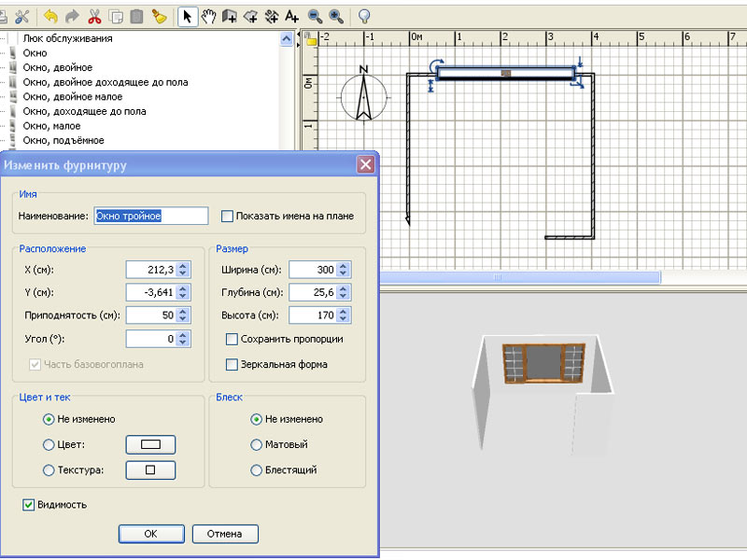The width and height of the screenshot is (747, 560).
Task: Increase Ширина value with stepper
Action: [x=343, y=266]
